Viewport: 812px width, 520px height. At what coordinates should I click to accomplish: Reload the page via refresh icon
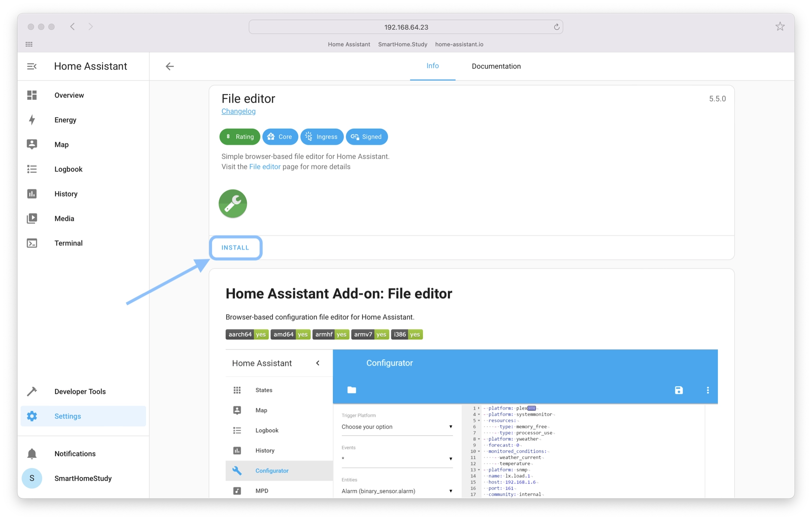click(557, 27)
